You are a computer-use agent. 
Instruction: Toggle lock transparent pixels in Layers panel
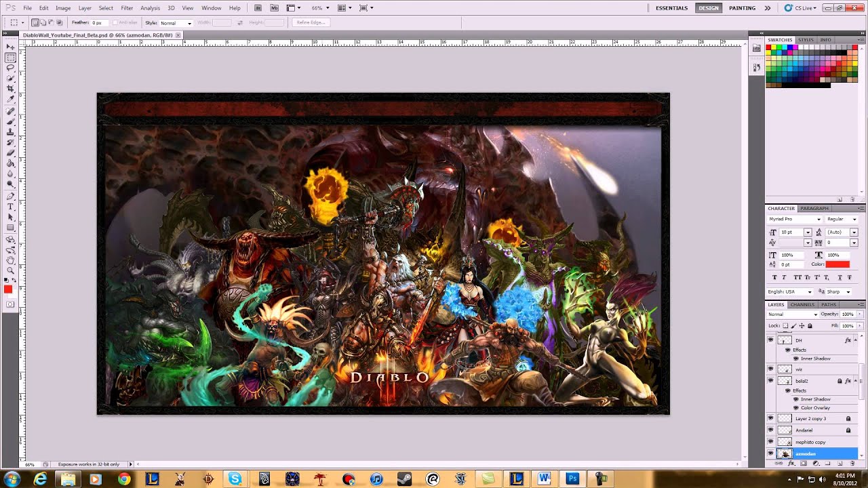(785, 326)
